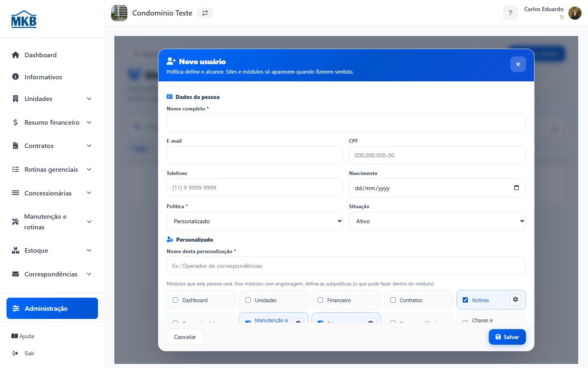Open the Situação dropdown showing Ativo

(437, 221)
